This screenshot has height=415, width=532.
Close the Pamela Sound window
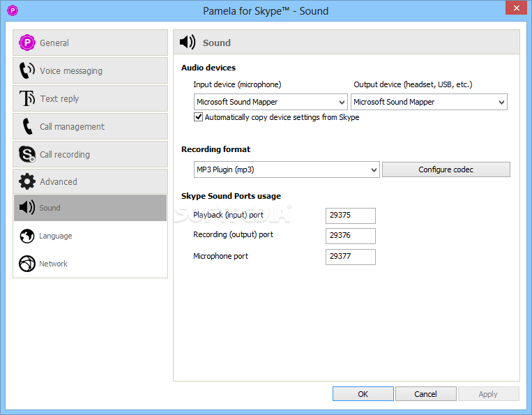tap(516, 8)
